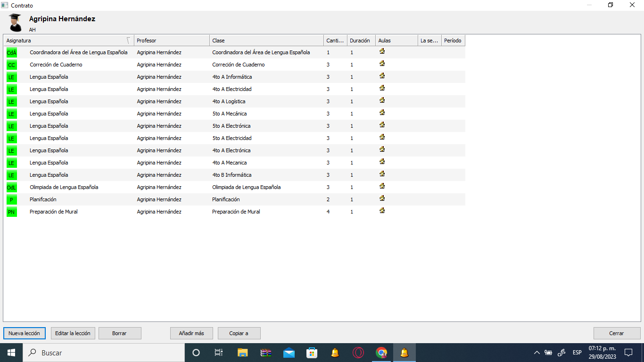Open the notifications action center
Viewport: 644px width, 362px height.
[628, 353]
